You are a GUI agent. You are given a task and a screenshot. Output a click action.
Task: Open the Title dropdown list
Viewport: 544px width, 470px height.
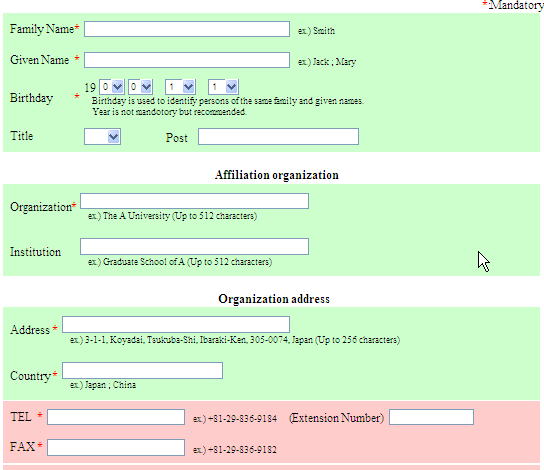pyautogui.click(x=102, y=137)
